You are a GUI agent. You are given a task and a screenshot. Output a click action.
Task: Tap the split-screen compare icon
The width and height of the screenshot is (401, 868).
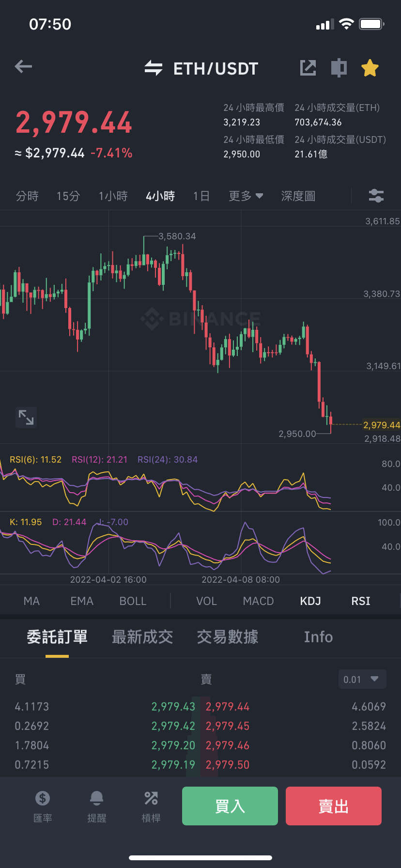click(339, 68)
